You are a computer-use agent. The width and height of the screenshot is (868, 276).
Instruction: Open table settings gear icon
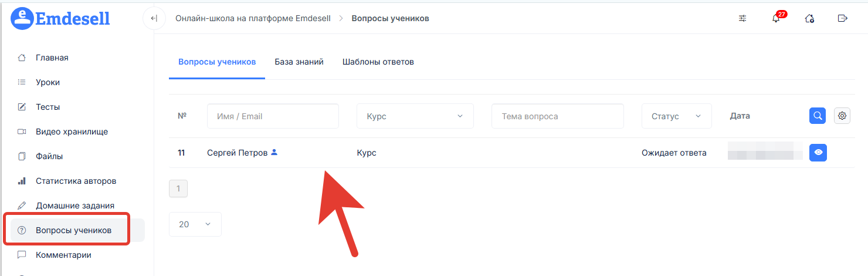[842, 116]
